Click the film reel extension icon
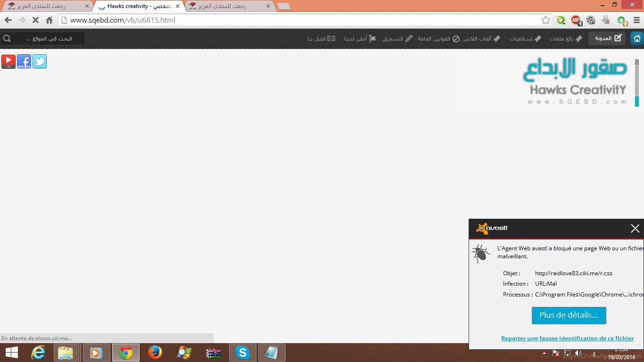 click(x=591, y=20)
